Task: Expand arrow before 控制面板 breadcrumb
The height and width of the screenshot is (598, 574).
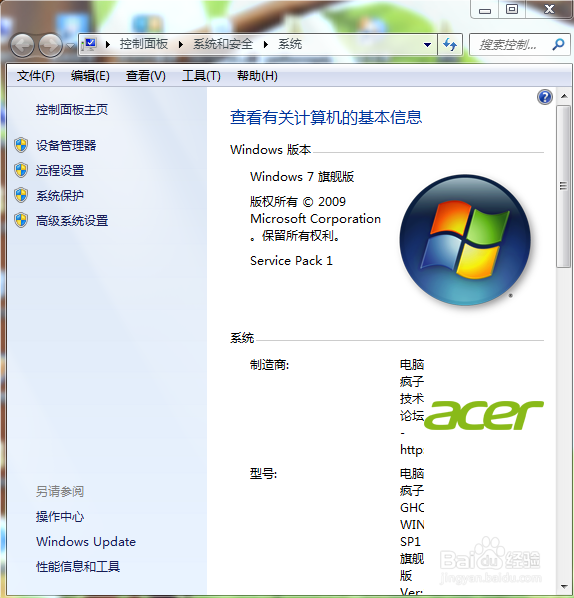Action: coord(108,45)
